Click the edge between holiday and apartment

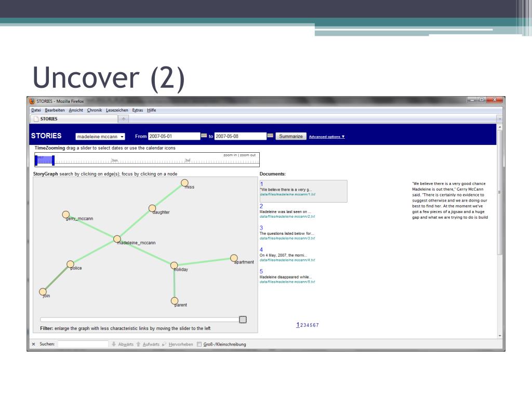point(204,262)
